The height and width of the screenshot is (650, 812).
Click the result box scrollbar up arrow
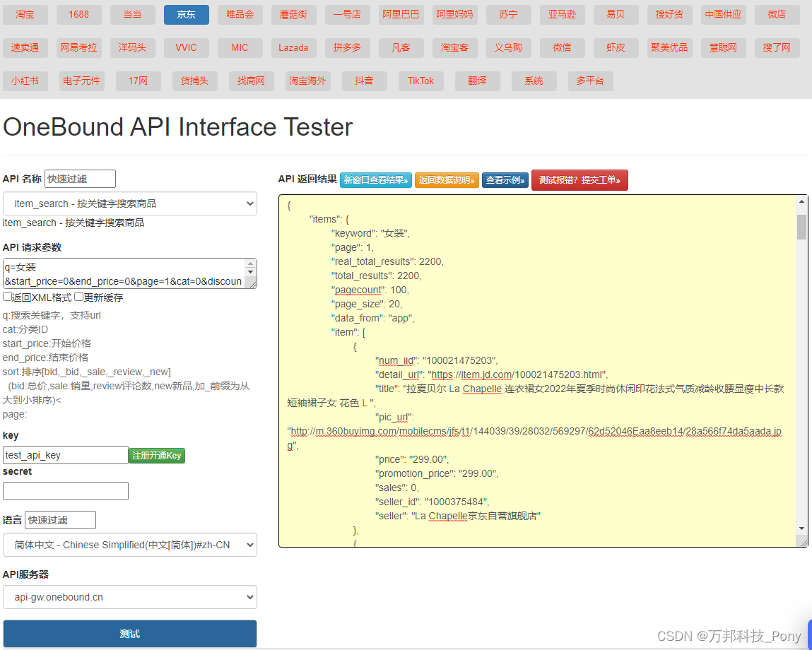pos(801,201)
